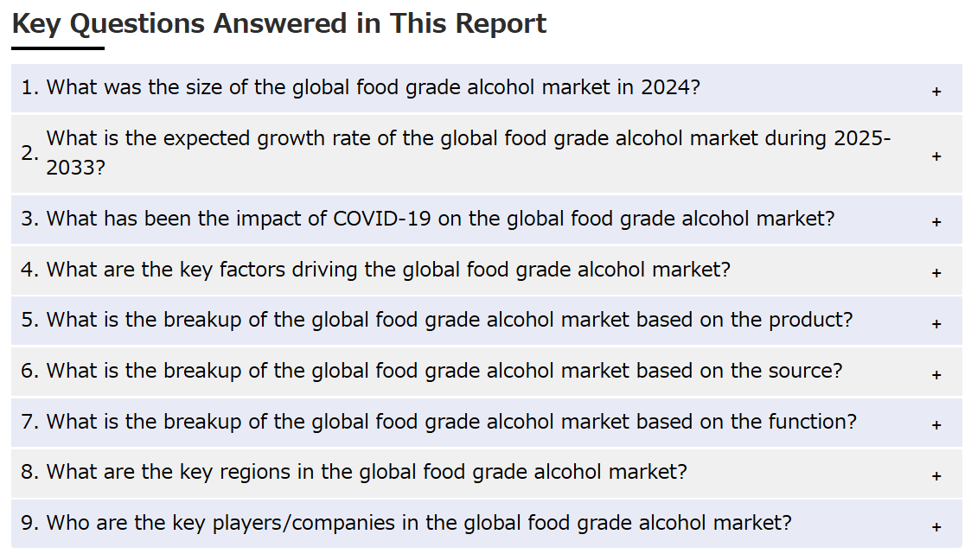Expand the question about key players/companies
Screen dimensions: 971x560
pos(487,524)
